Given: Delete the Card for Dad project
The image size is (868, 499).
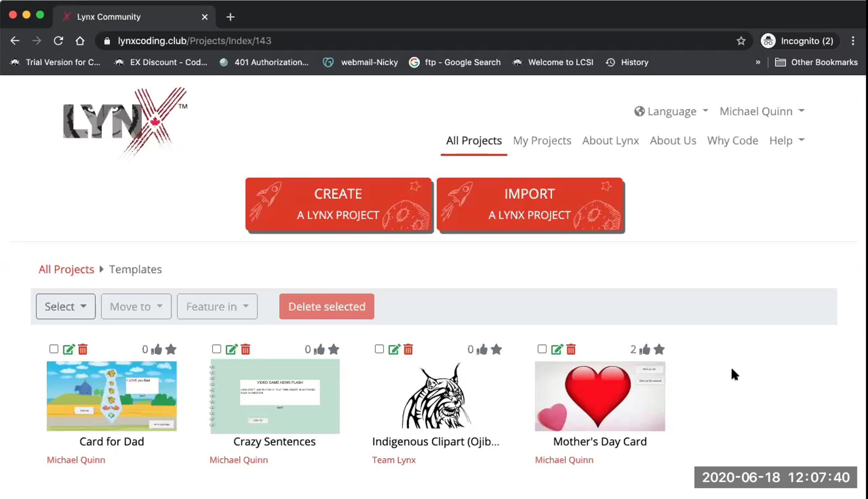Looking at the screenshot, I should point(83,349).
